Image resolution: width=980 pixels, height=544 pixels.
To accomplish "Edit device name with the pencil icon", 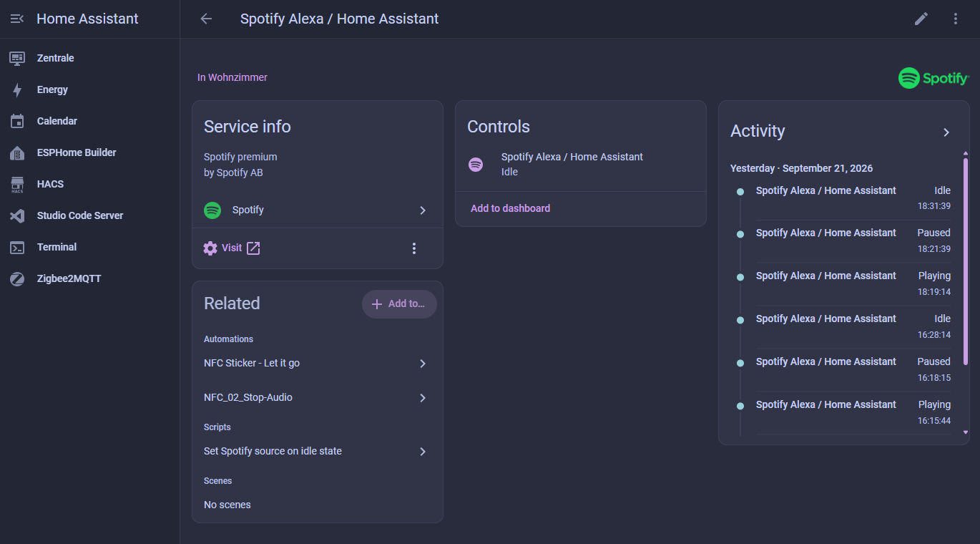I will tap(921, 19).
